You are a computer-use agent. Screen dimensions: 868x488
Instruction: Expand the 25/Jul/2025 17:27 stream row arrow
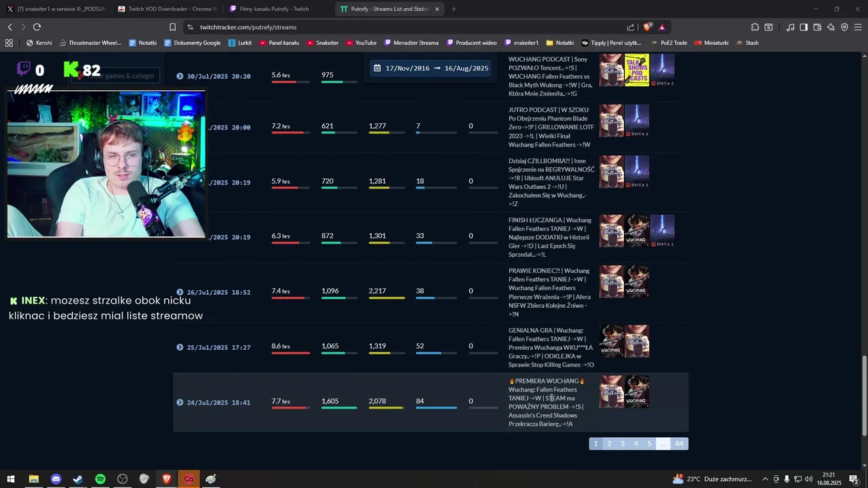[180, 347]
